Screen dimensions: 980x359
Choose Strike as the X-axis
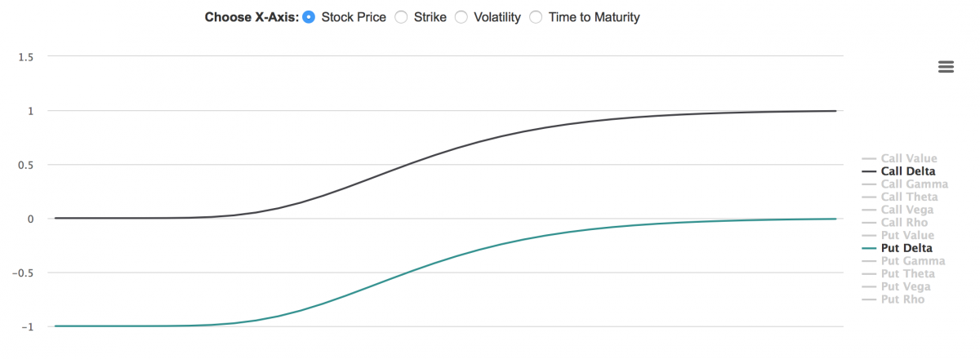coord(401,17)
